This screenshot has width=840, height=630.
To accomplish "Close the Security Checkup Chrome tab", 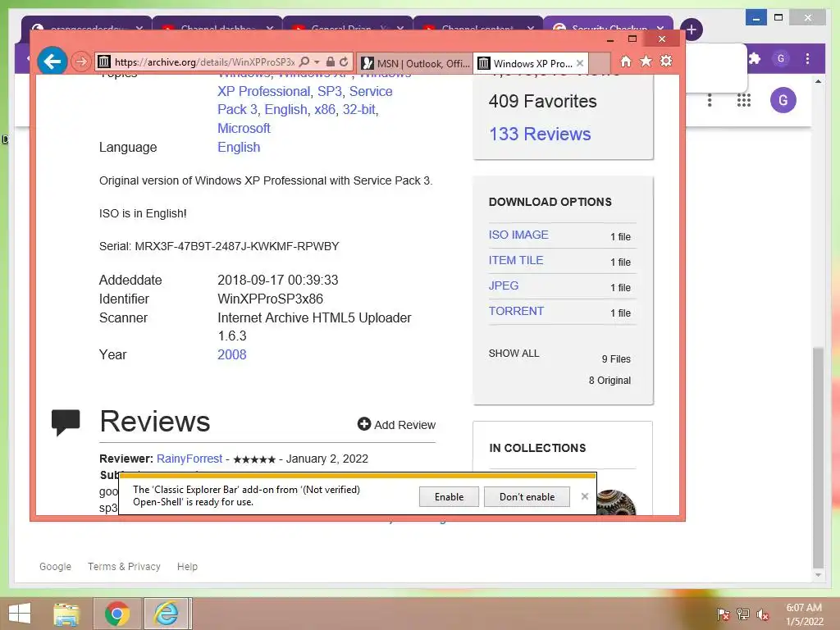I will tap(660, 28).
